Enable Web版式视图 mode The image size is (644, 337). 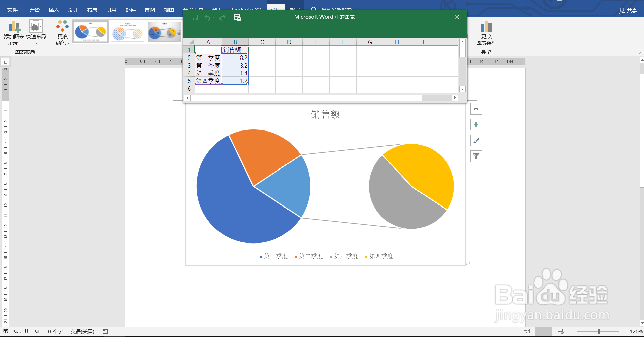pyautogui.click(x=560, y=331)
